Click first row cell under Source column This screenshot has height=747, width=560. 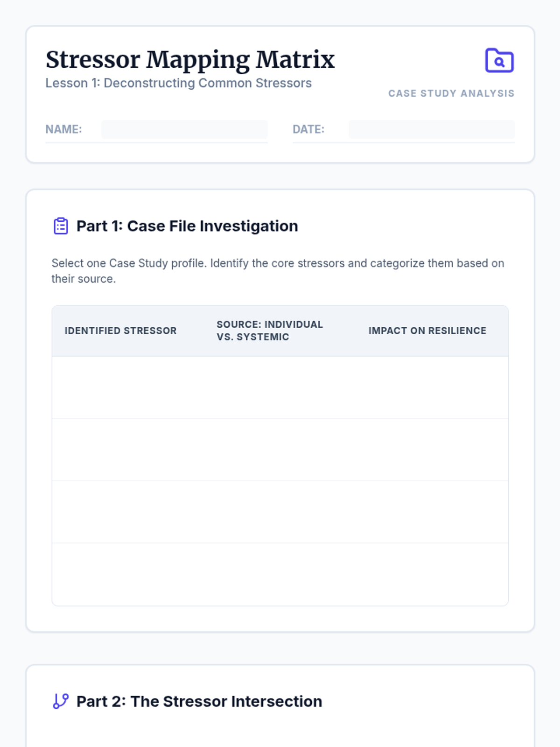280,388
